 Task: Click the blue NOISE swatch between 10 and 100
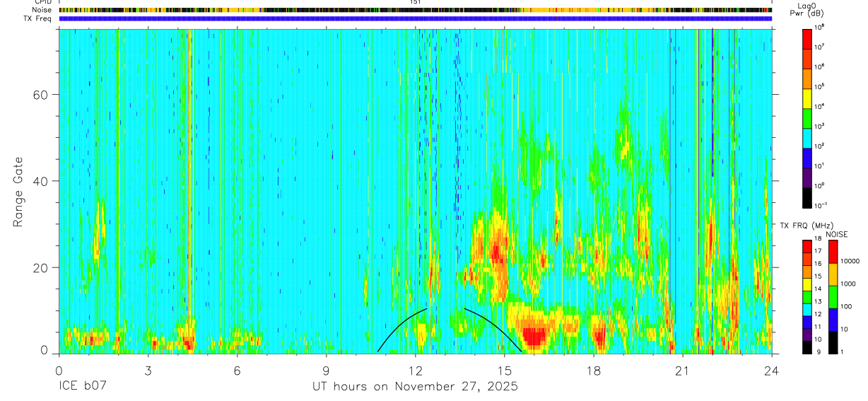tap(833, 319)
